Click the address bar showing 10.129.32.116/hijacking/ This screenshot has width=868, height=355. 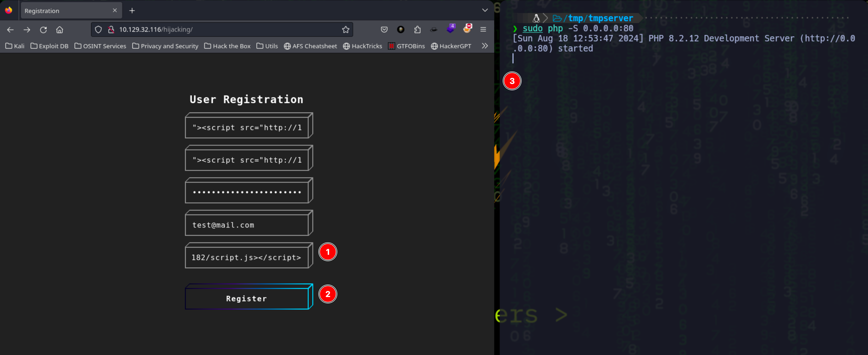click(x=222, y=29)
